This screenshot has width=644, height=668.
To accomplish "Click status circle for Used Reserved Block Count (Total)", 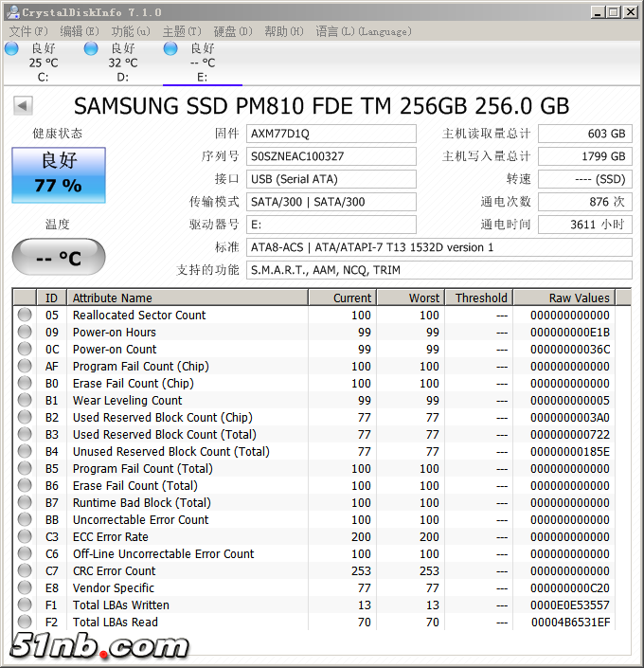I will (x=25, y=434).
